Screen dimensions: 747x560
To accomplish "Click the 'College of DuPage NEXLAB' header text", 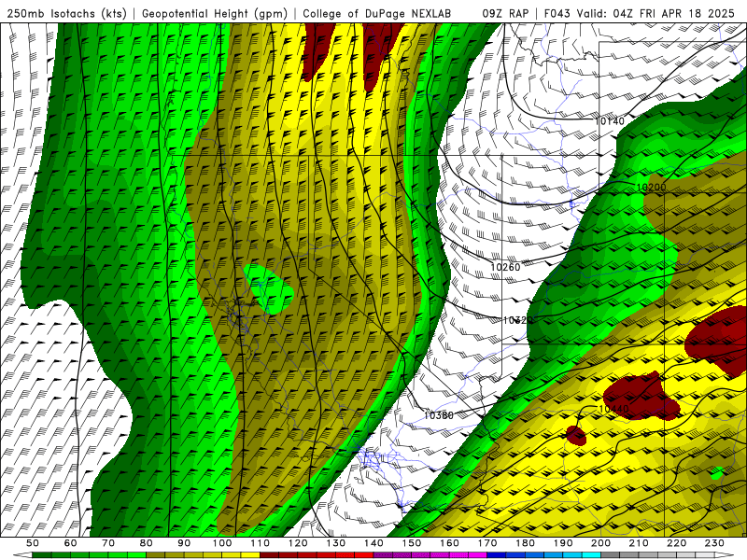I will point(377,13).
